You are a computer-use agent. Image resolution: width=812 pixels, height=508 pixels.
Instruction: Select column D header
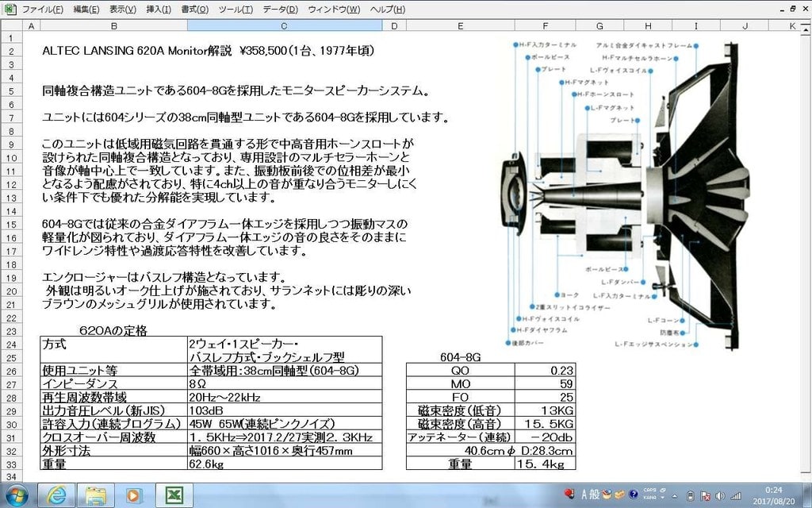pos(394,25)
